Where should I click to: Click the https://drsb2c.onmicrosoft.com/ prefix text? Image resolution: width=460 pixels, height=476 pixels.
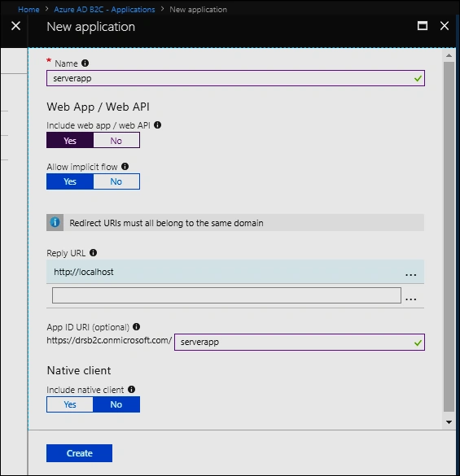tap(109, 340)
